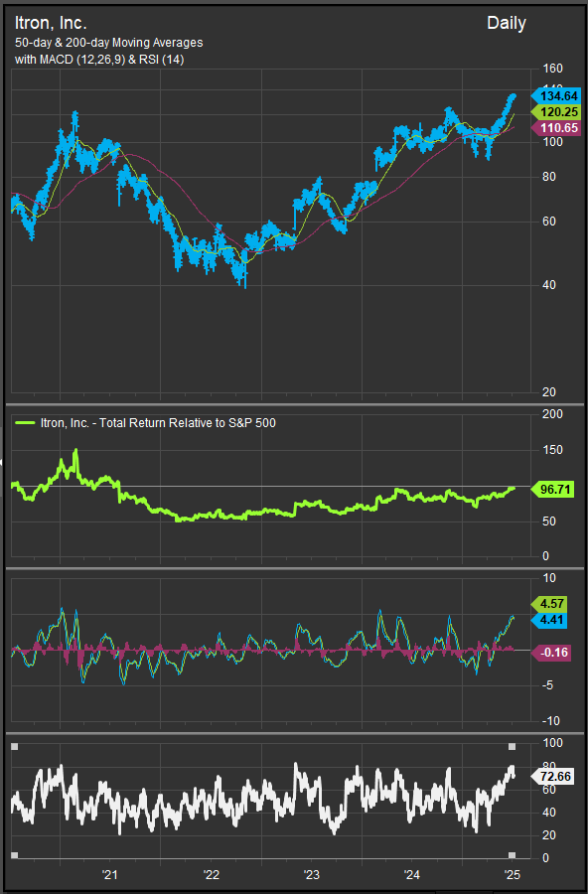
Task: Click the 120.25 50-day average label
Action: [556, 111]
